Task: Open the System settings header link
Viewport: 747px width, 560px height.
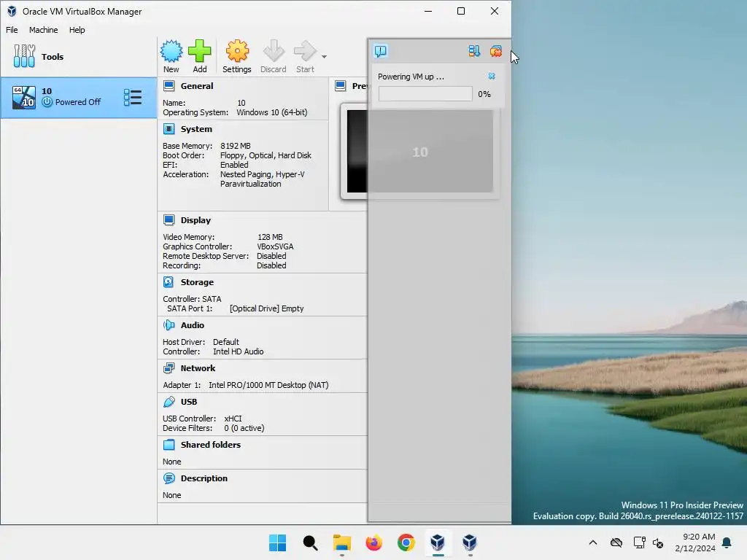Action: [196, 129]
